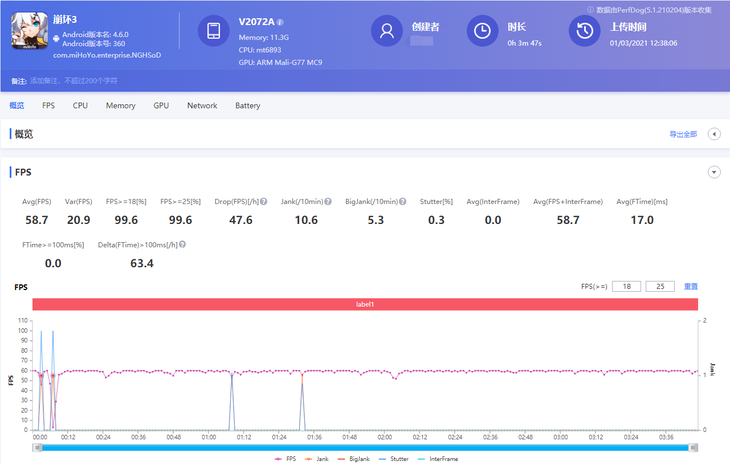Open help icon beside BigJank(/10min)

click(x=401, y=202)
